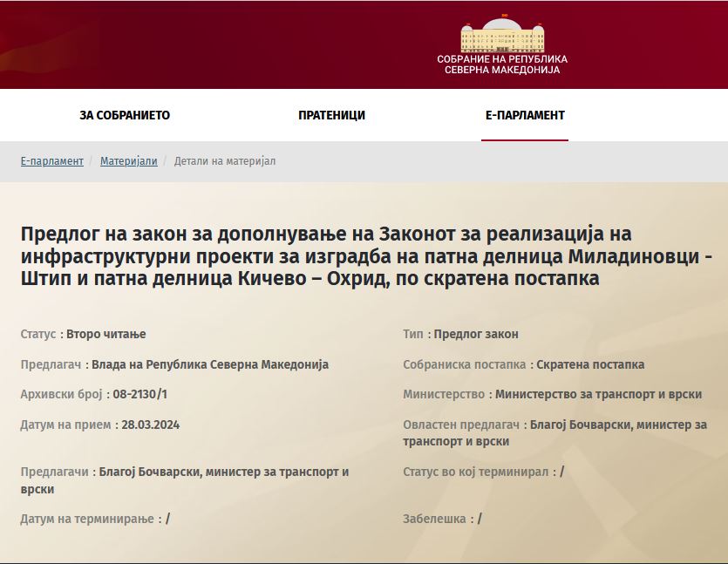Select 'Влада на Република Северна Македонија'

210,364
